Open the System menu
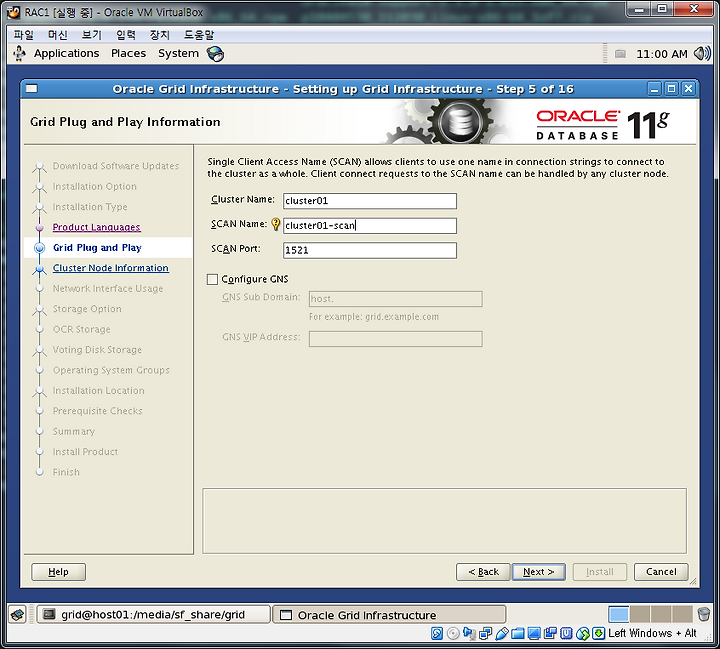Viewport: 720px width, 649px height. coord(179,53)
